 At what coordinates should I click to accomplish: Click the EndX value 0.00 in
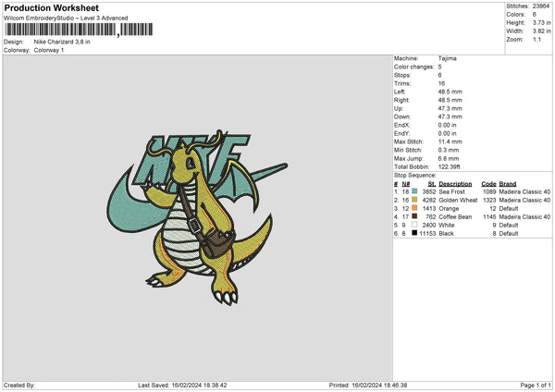[x=447, y=125]
